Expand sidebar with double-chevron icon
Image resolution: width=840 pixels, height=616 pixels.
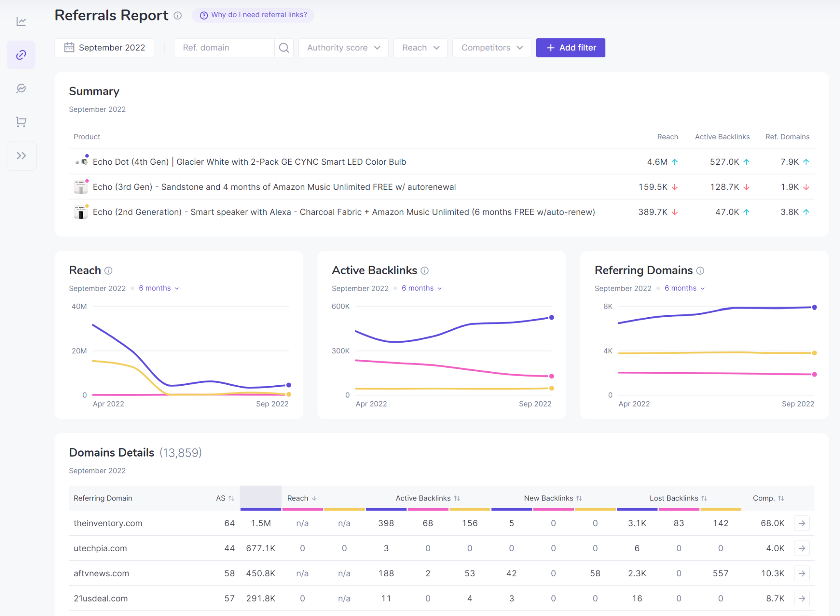[x=21, y=156]
